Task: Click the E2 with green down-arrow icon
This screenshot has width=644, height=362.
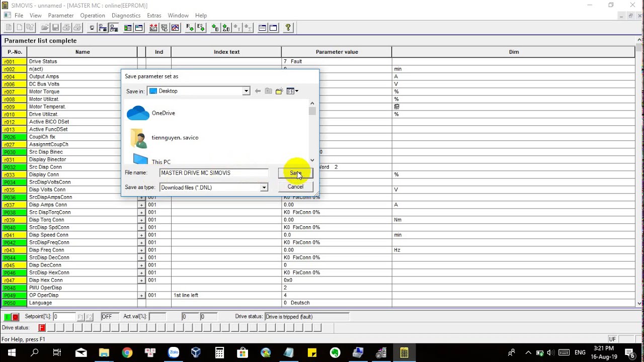Action: point(201,28)
